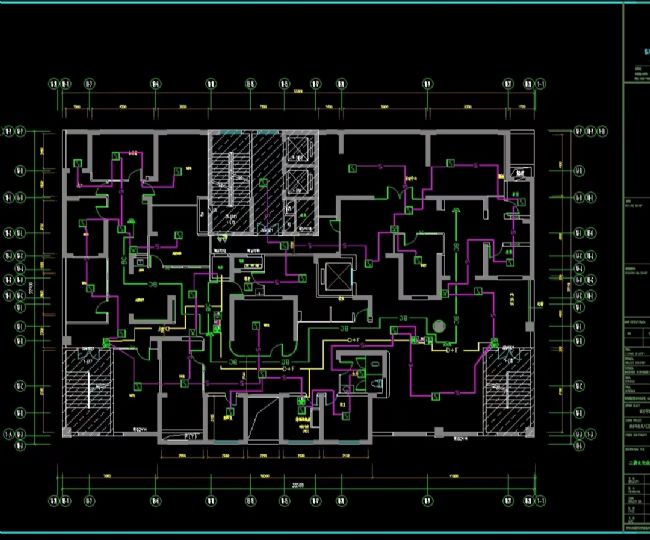Select the S detector inside the rounded room
Image resolution: width=650 pixels, height=540 pixels.
tap(257, 325)
